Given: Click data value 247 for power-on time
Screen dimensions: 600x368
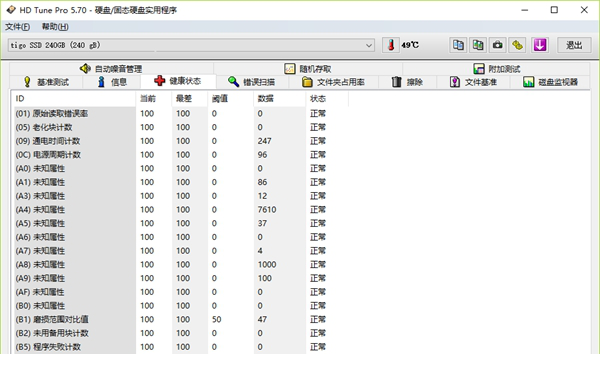Looking at the screenshot, I should click(264, 141).
